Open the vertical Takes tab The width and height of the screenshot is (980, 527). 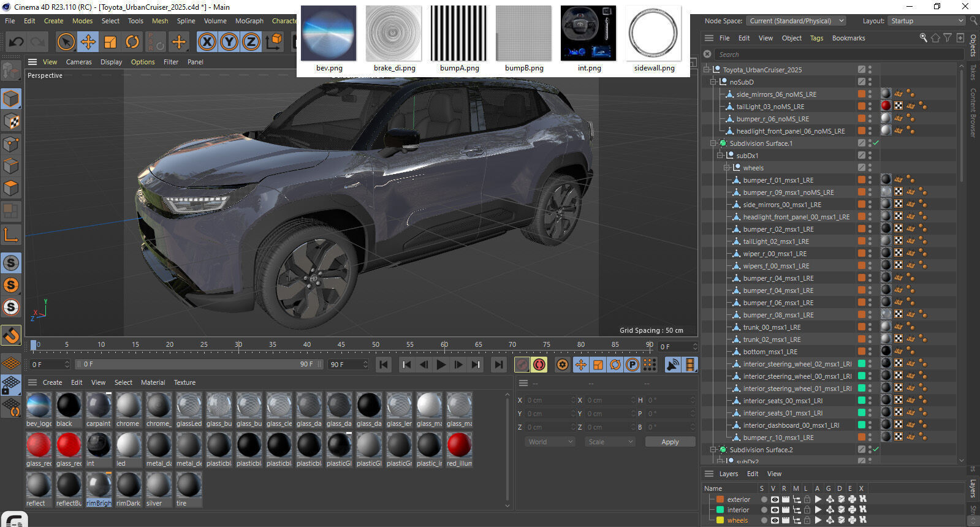tap(973, 72)
